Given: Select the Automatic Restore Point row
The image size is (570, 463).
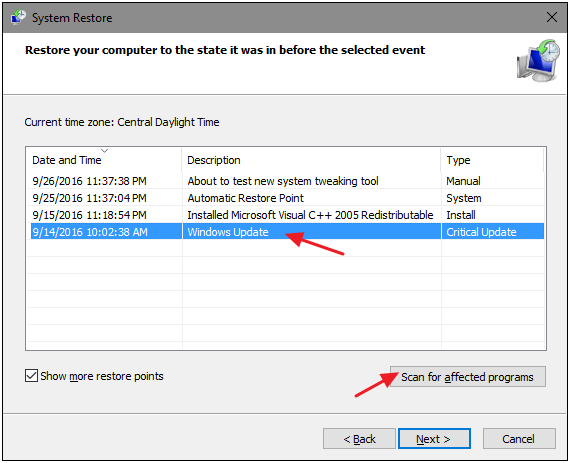Looking at the screenshot, I should (x=285, y=198).
